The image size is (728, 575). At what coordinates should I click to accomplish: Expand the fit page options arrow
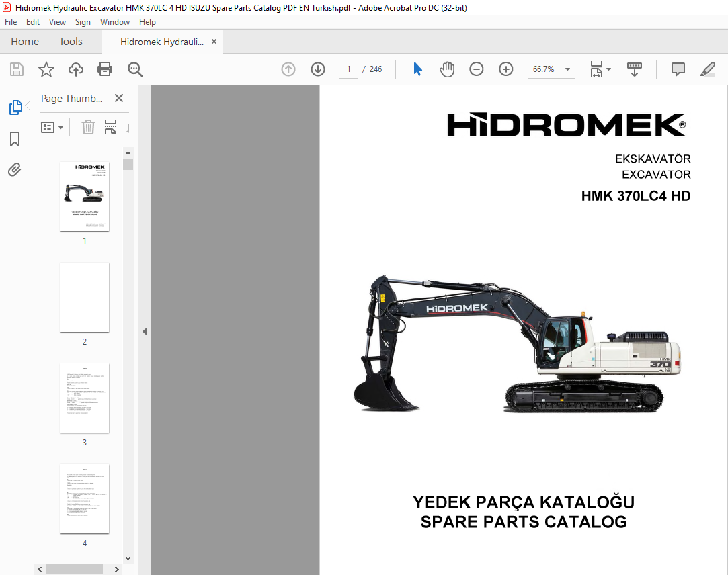[608, 69]
